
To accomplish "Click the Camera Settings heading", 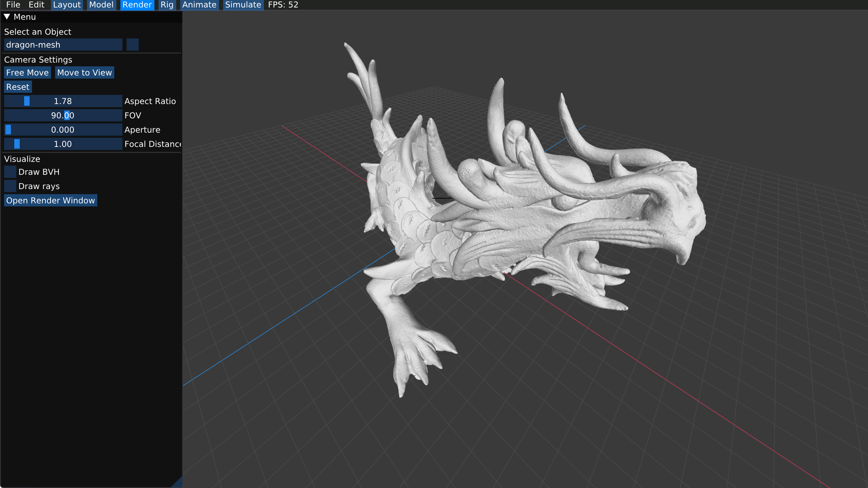I will pos(38,60).
